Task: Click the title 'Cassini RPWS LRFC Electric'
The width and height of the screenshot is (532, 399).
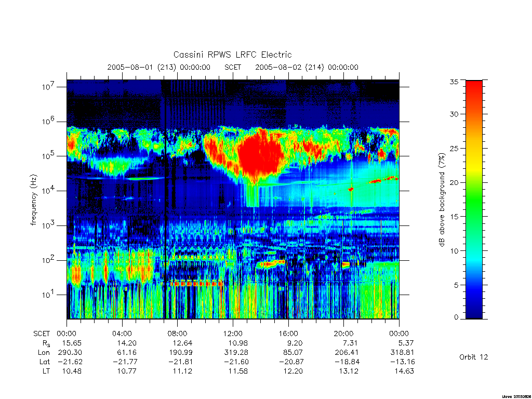Action: click(232, 55)
